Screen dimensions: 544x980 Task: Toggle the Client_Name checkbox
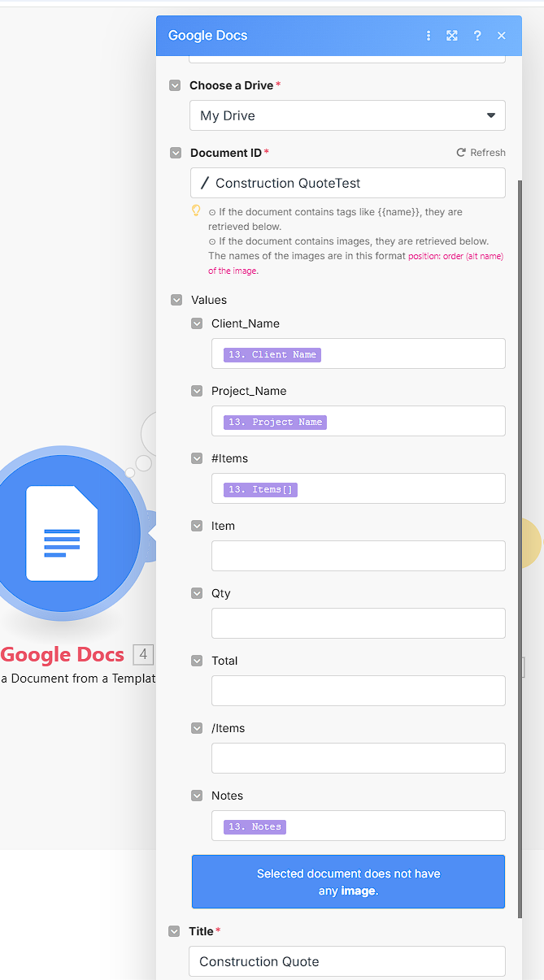(x=197, y=323)
